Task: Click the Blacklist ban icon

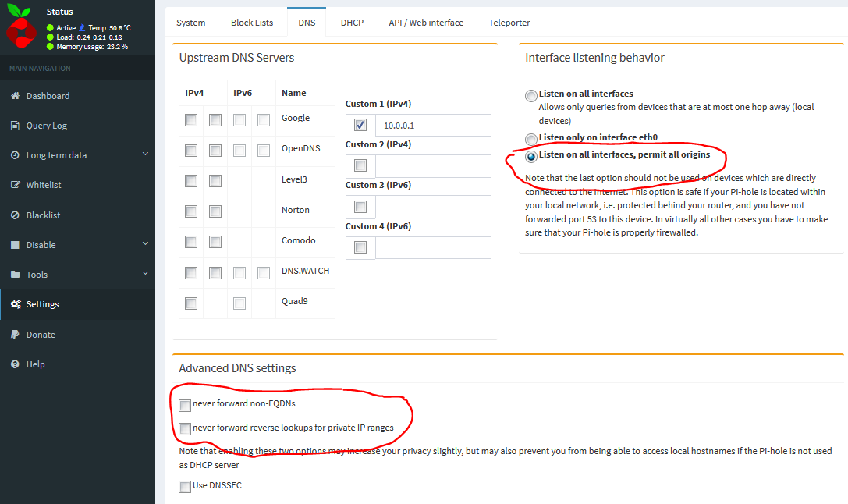Action: click(15, 215)
